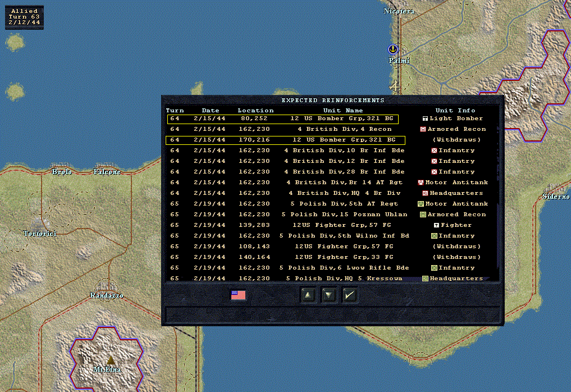Click the Tortorici town label on map
The height and width of the screenshot is (392, 571).
click(40, 234)
